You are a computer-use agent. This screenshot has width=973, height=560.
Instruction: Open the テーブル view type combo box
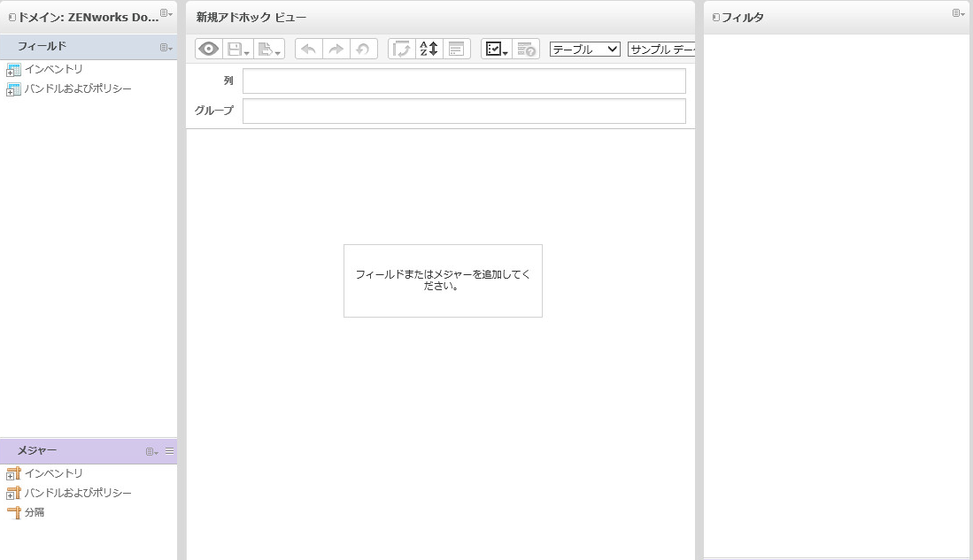coord(584,49)
